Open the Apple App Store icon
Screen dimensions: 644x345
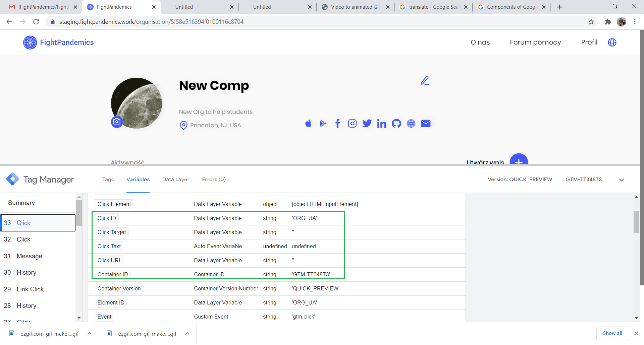pos(308,124)
